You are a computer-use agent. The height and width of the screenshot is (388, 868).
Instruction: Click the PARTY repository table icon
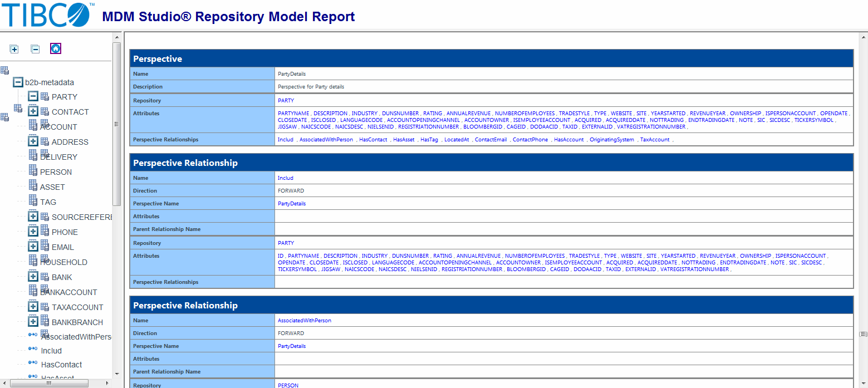tap(45, 96)
